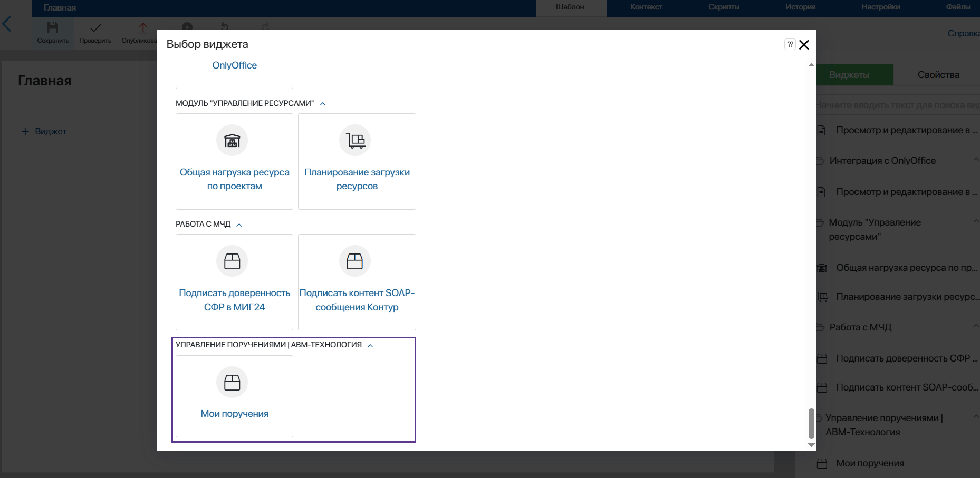Screen dimensions: 980x478
Task: Switch to the История tab
Action: pyautogui.click(x=800, y=7)
